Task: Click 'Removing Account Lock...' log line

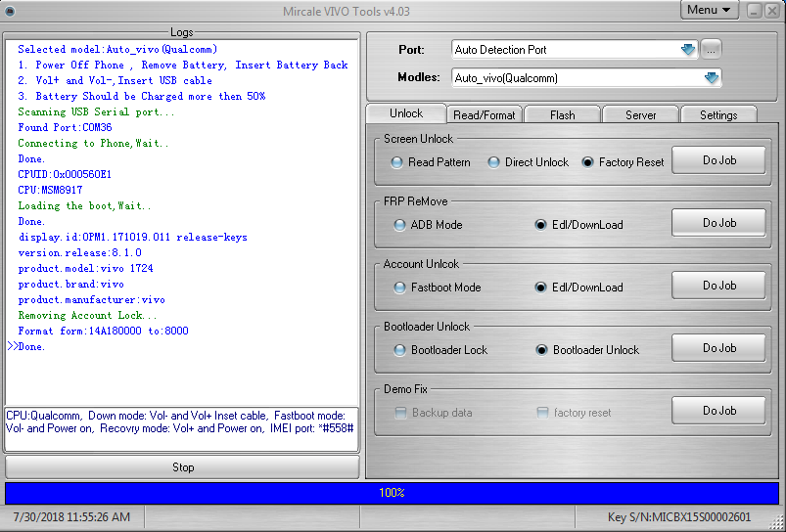Action: (88, 315)
